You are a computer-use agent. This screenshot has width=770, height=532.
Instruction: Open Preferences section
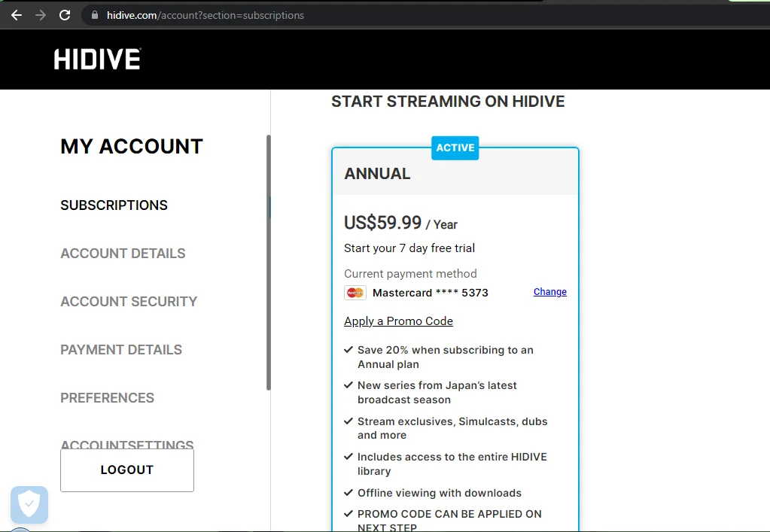coord(107,397)
